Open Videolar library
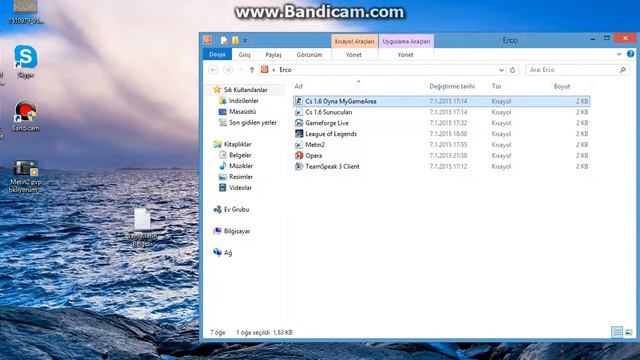 tap(240, 188)
